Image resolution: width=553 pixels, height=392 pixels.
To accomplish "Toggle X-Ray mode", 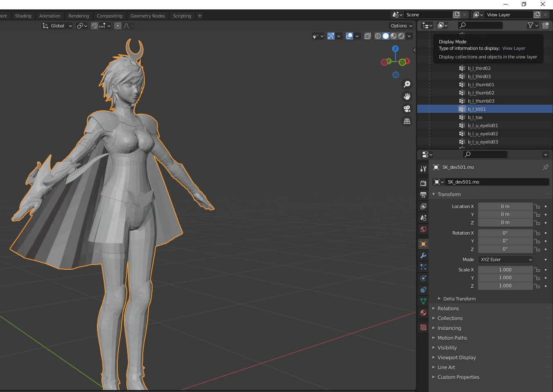I will 368,36.
